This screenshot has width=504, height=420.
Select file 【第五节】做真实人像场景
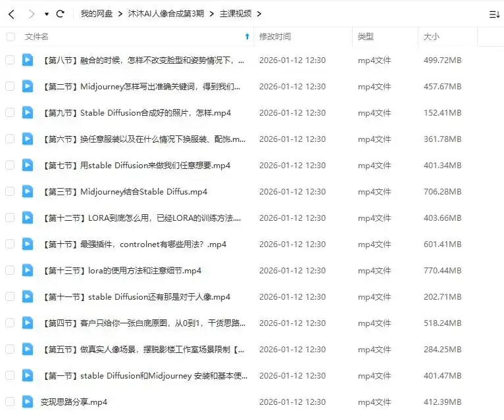pos(143,350)
